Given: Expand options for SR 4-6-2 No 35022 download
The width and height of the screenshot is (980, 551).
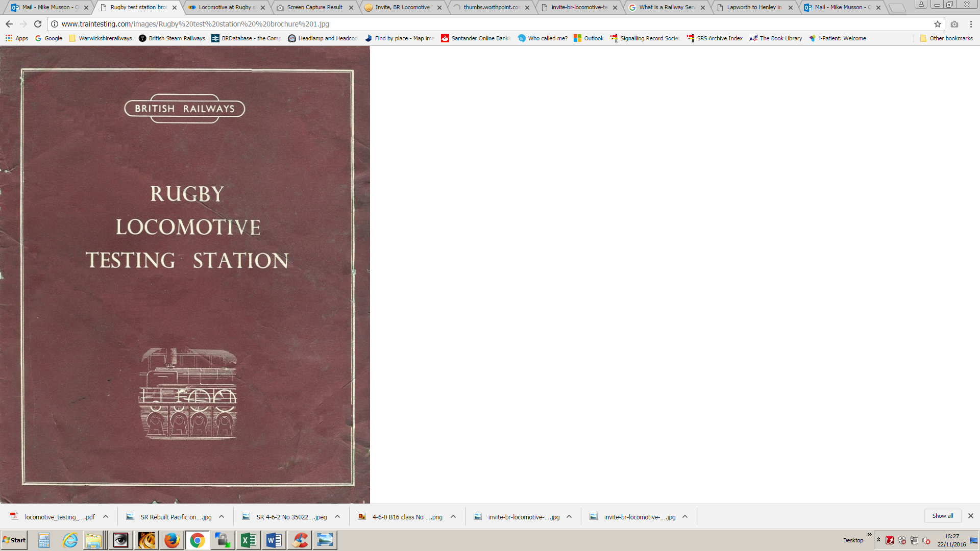Looking at the screenshot, I should [x=337, y=517].
